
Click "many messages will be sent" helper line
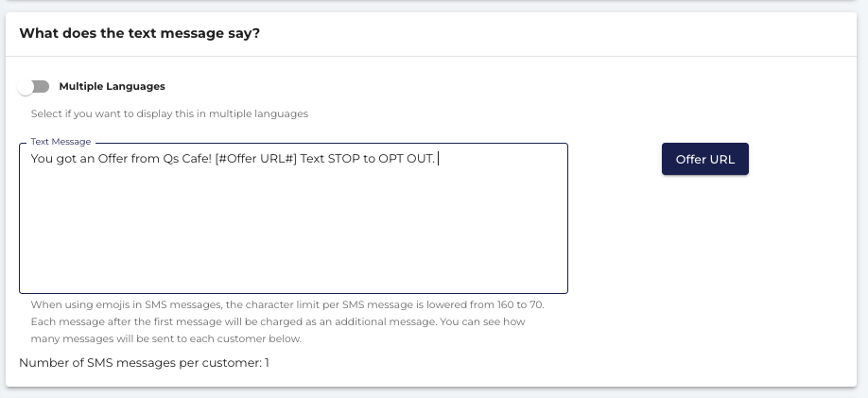coord(166,338)
